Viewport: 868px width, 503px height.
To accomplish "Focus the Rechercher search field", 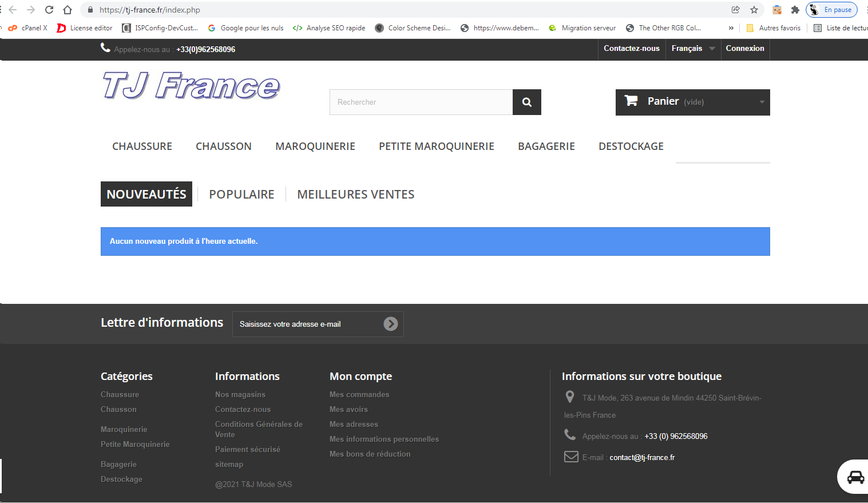I will 421,102.
